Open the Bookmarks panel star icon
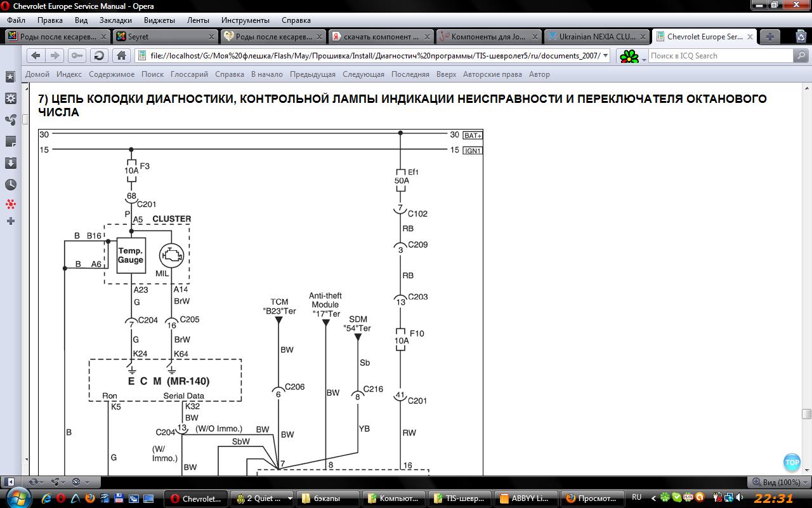812x508 pixels. [10, 77]
